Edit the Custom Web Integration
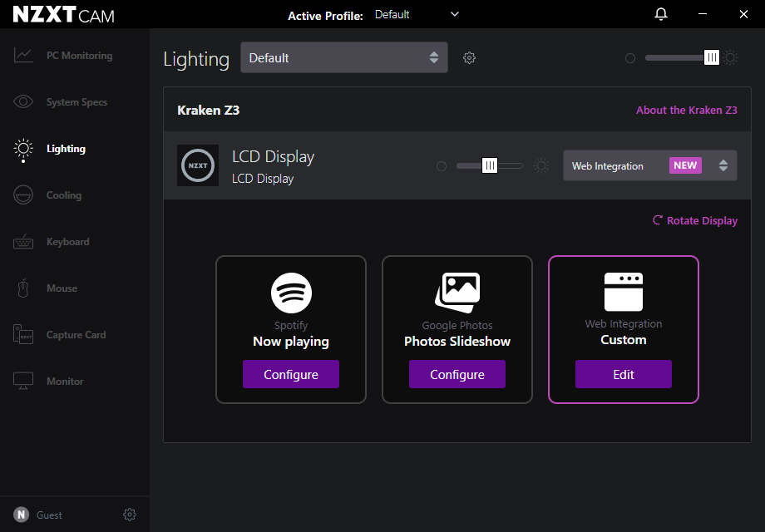765x532 pixels. tap(624, 374)
